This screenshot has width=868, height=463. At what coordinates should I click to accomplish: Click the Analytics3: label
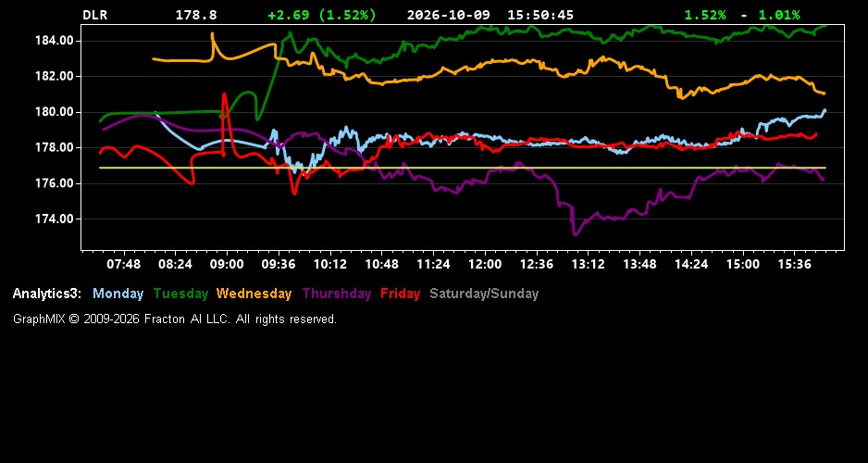click(x=47, y=294)
